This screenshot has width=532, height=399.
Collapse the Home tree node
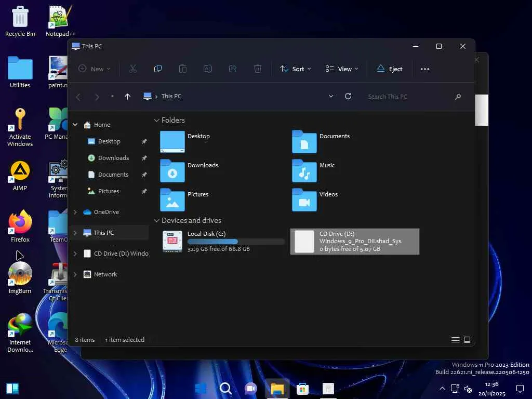tap(75, 125)
